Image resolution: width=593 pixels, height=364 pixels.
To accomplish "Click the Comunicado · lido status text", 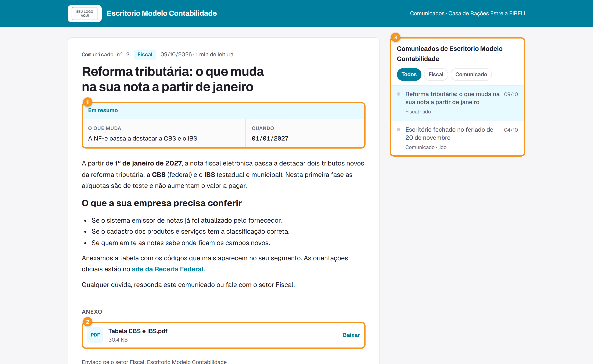I will click(x=426, y=147).
